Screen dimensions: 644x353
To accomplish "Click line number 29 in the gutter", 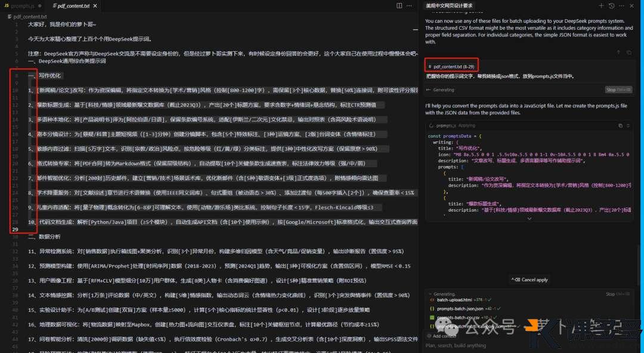I will [x=15, y=230].
